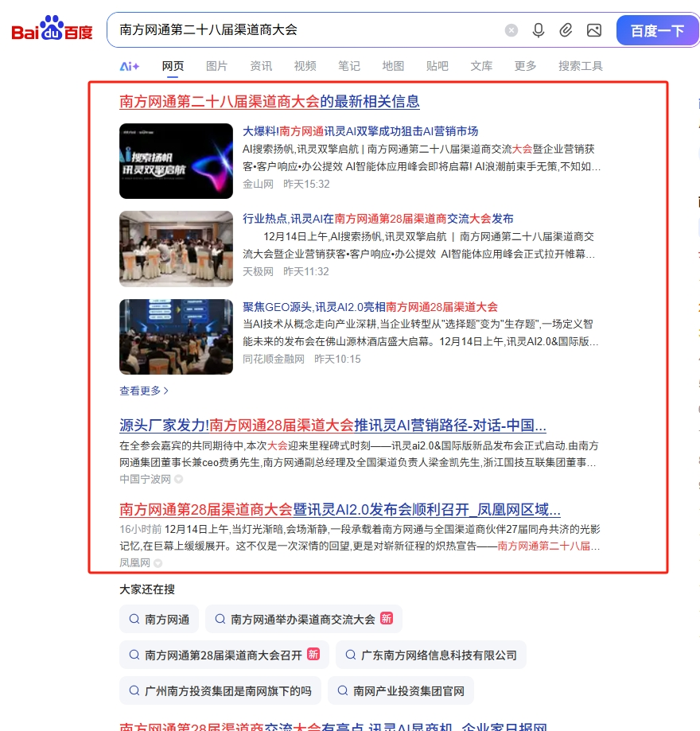The height and width of the screenshot is (731, 700).
Task: Click the paperclip attachment icon
Action: pos(566,30)
